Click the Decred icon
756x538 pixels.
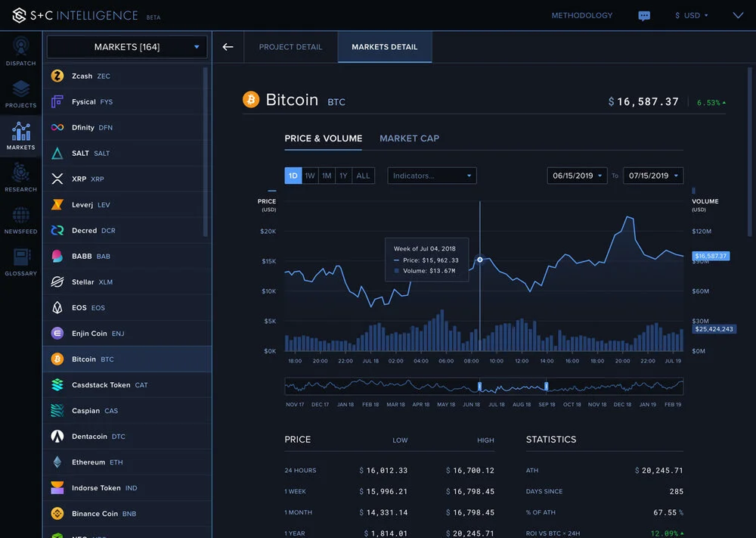tap(57, 230)
